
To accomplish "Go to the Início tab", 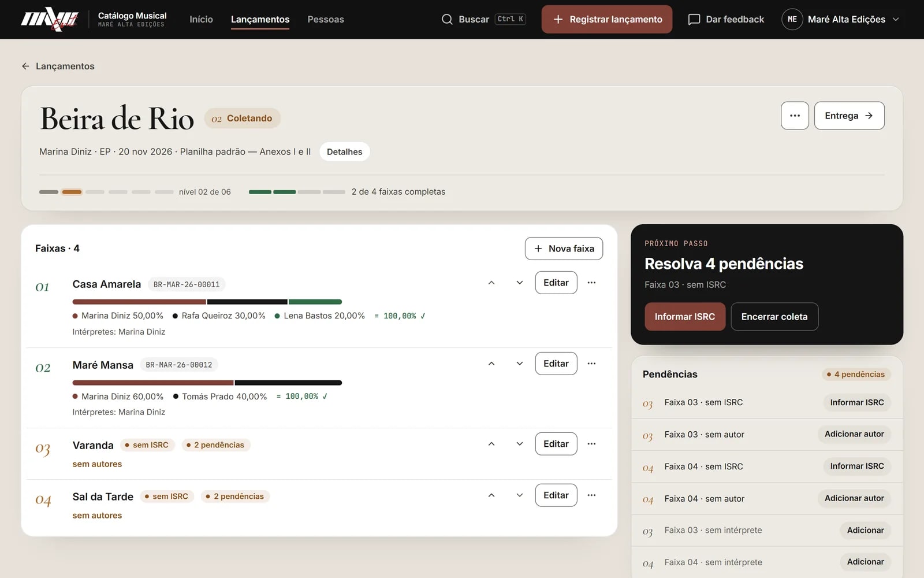I will [x=201, y=19].
